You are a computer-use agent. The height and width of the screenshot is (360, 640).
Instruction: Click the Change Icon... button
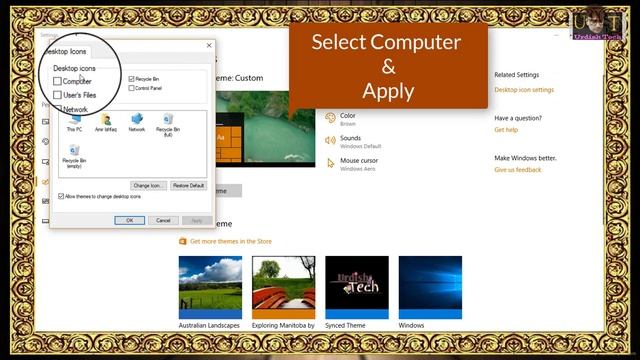(149, 186)
